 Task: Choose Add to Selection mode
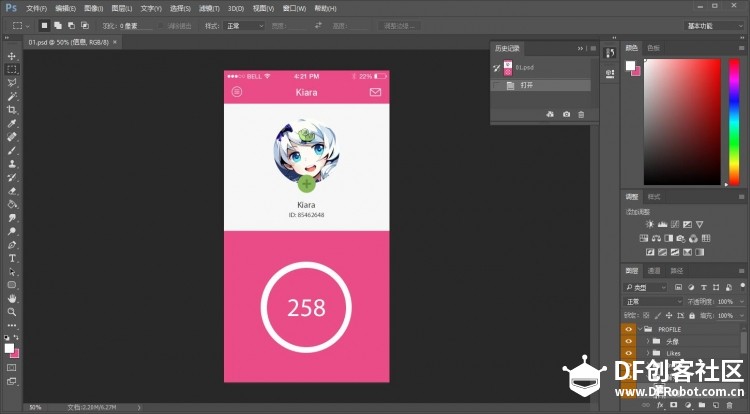58,25
